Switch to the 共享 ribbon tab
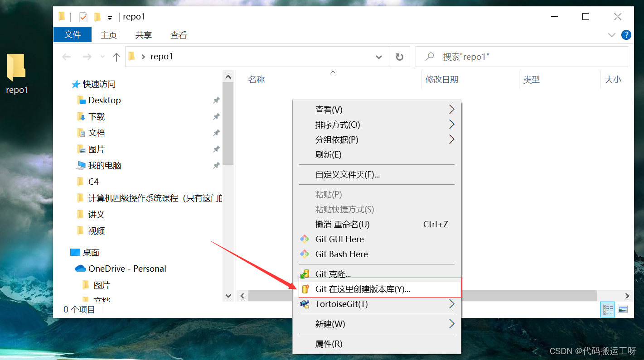The height and width of the screenshot is (360, 644). (144, 35)
